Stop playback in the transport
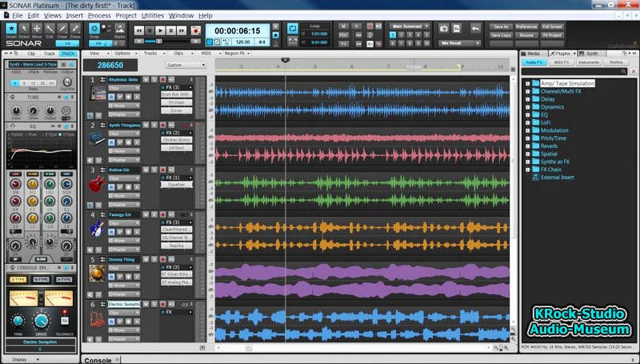The image size is (640, 364). tap(150, 30)
